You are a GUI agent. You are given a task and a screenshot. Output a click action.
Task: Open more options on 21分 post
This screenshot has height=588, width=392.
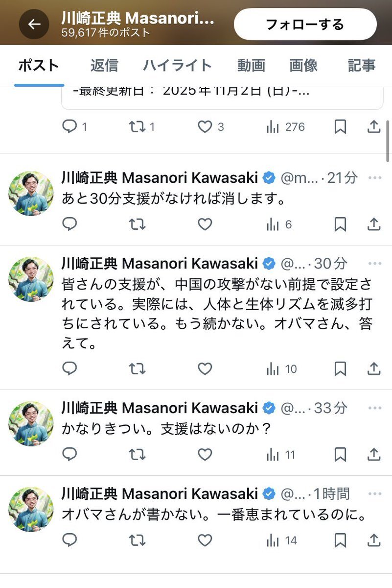(x=375, y=178)
